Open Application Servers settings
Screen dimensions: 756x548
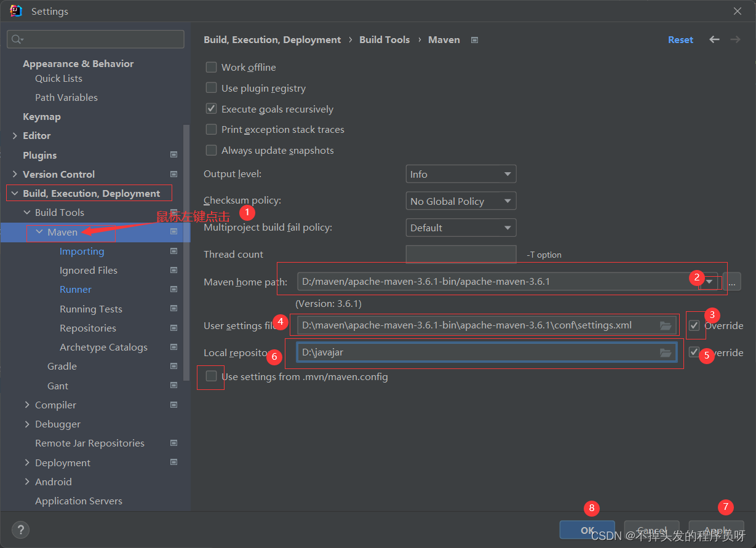click(x=79, y=501)
